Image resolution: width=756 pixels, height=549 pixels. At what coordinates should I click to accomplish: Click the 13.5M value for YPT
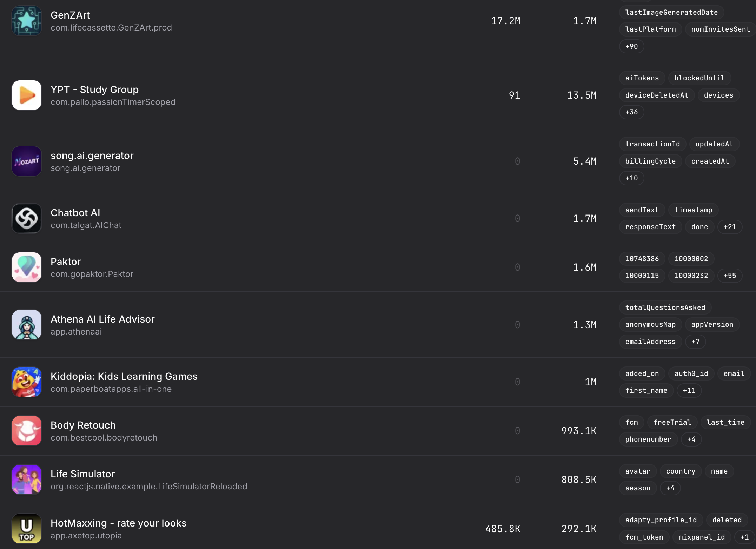click(582, 95)
